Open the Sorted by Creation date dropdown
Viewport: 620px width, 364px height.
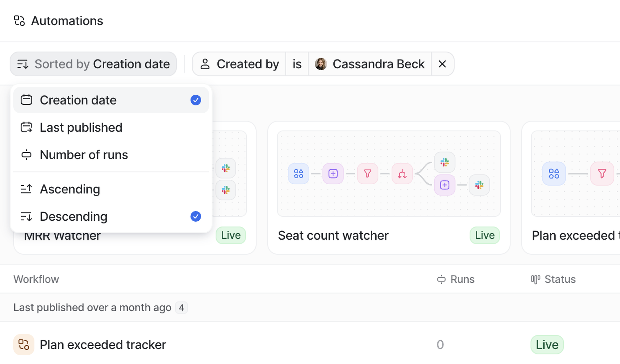(x=93, y=64)
